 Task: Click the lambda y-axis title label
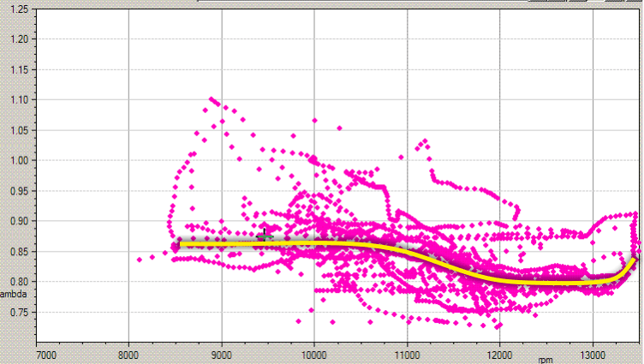click(13, 294)
